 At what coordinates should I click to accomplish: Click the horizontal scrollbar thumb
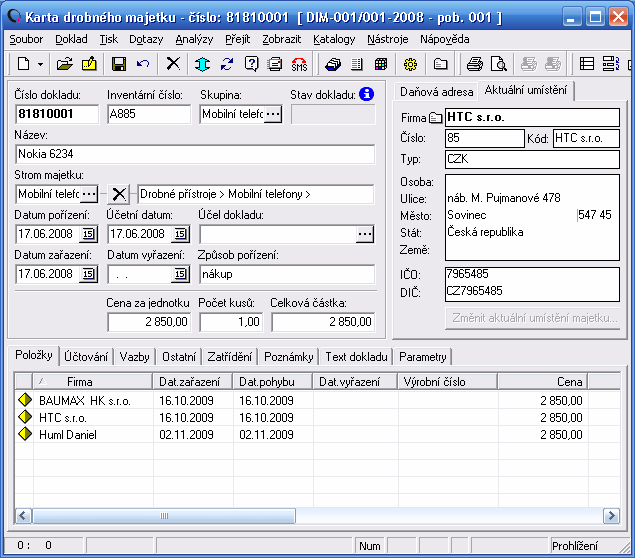pyautogui.click(x=164, y=516)
